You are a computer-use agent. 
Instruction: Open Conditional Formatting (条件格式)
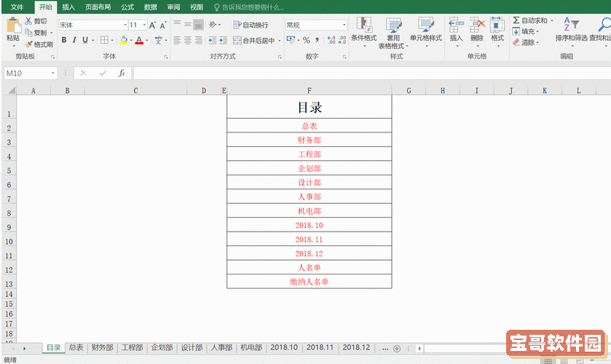[x=364, y=32]
